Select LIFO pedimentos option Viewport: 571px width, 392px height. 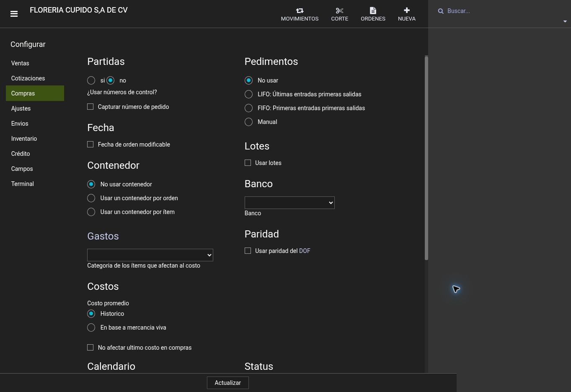tap(249, 94)
